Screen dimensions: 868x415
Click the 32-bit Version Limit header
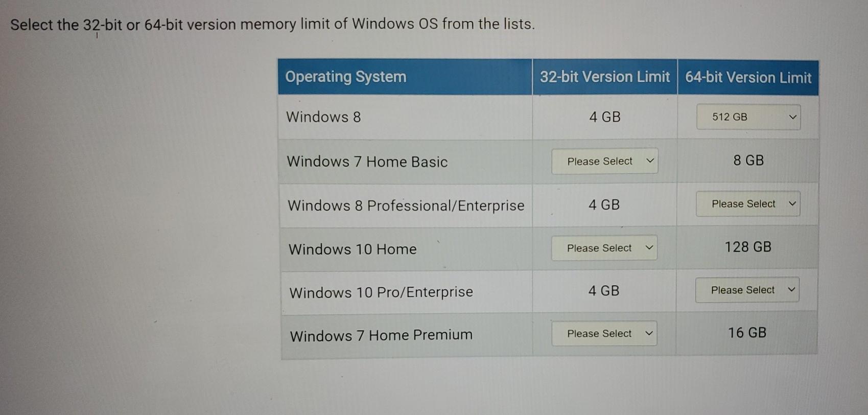tap(605, 77)
